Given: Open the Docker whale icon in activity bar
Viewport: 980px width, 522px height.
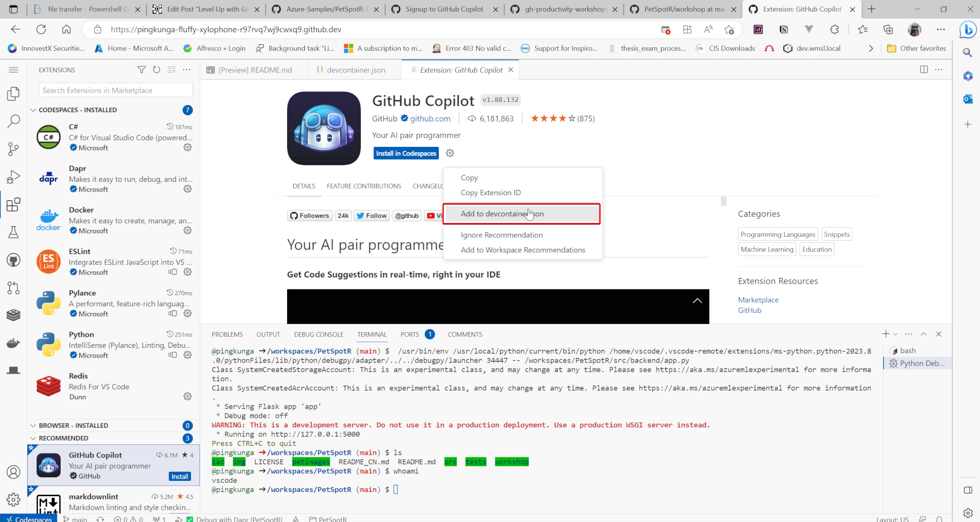Looking at the screenshot, I should tap(13, 343).
